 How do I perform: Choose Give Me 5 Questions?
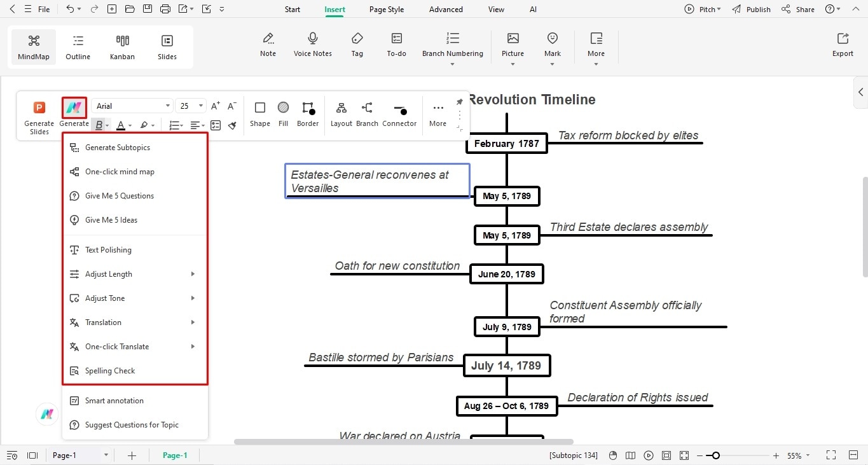[135, 196]
